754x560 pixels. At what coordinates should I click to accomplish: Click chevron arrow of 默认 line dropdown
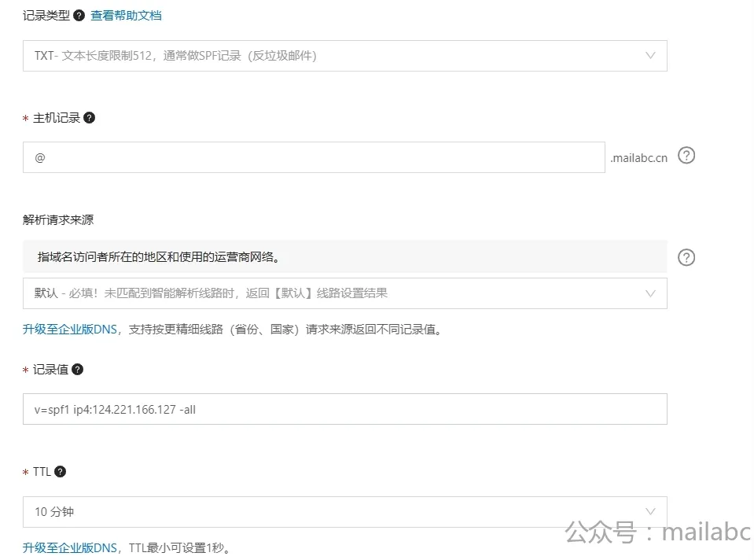point(650,293)
